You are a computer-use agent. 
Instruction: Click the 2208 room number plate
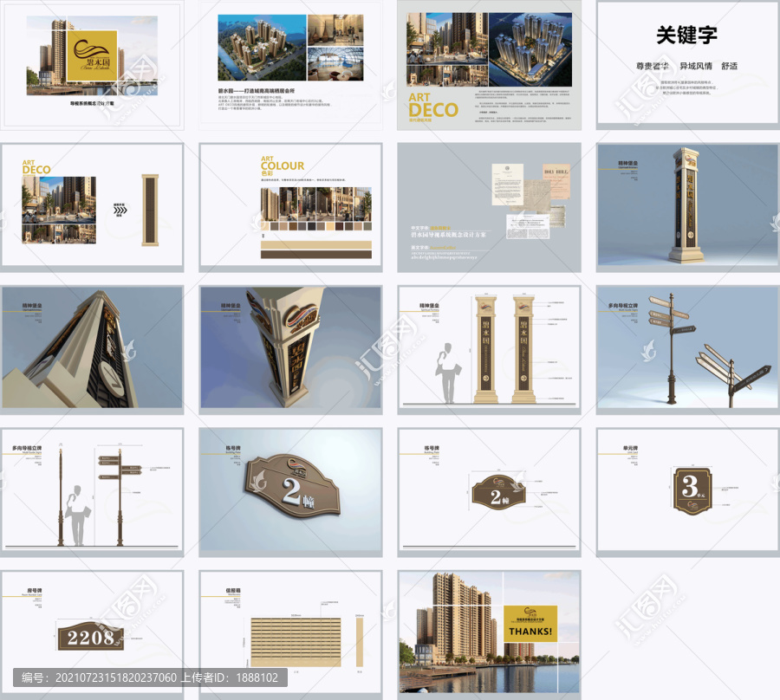pyautogui.click(x=90, y=637)
